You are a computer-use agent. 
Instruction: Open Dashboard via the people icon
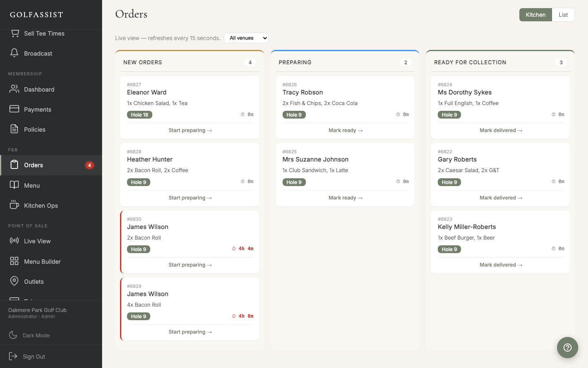(x=14, y=89)
